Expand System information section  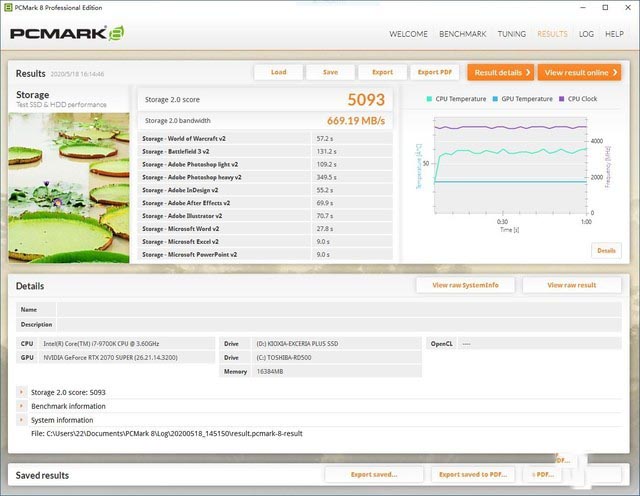tap(21, 420)
